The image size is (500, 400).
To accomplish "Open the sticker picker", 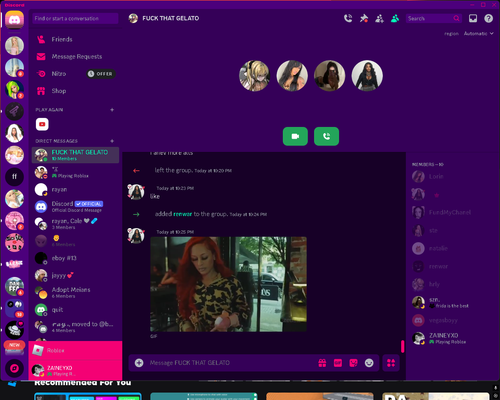I will (353, 363).
